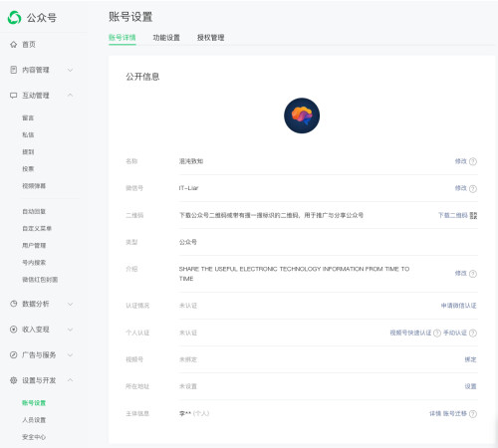Image resolution: width=498 pixels, height=448 pixels.
Task: Click the 收入变现 circle icon
Action: point(13,330)
